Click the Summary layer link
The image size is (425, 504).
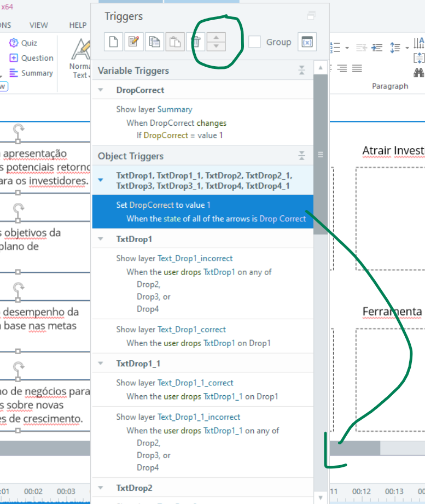(174, 109)
